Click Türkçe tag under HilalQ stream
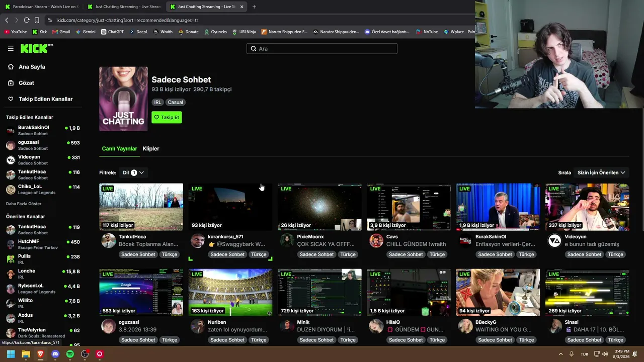This screenshot has height=362, width=644. click(437, 340)
